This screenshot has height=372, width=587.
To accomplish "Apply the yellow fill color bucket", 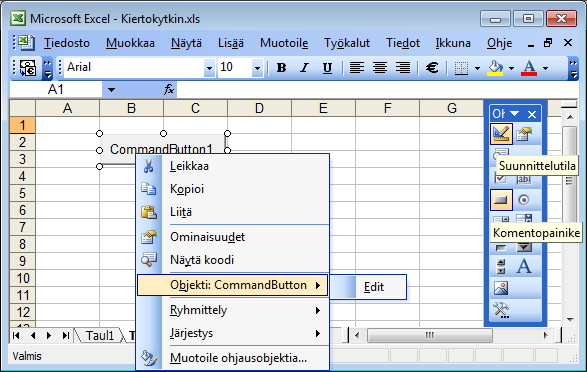I will (x=495, y=68).
